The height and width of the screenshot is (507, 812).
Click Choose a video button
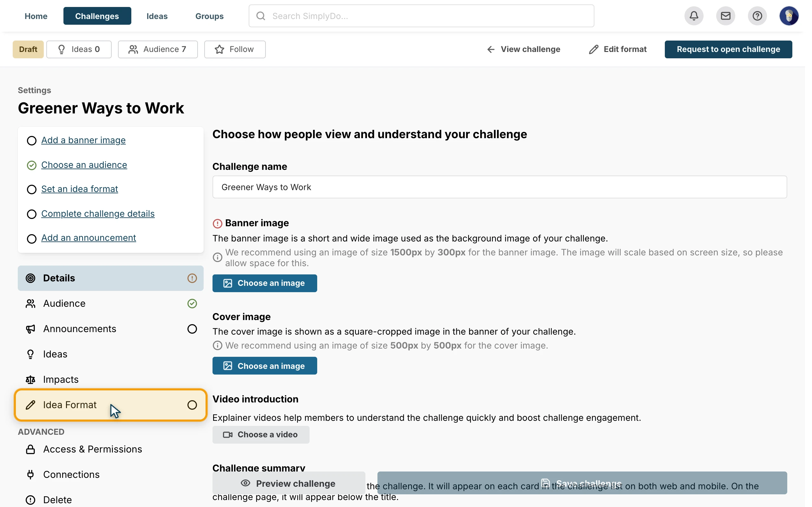coord(261,434)
